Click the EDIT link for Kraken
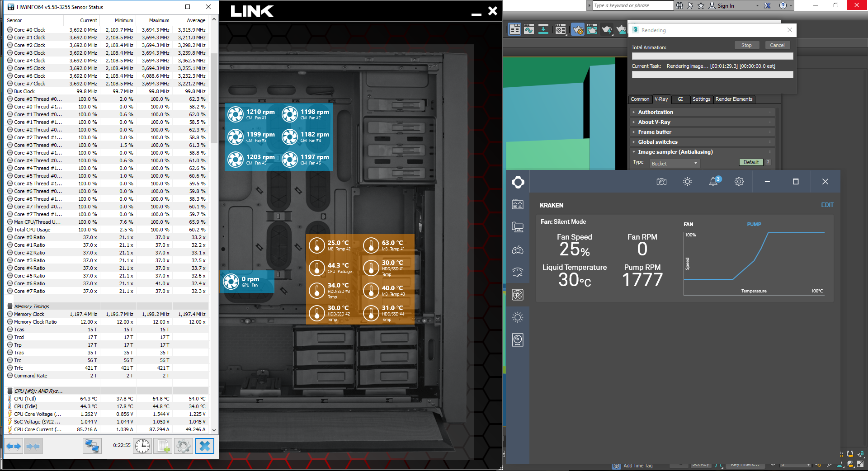 (827, 205)
